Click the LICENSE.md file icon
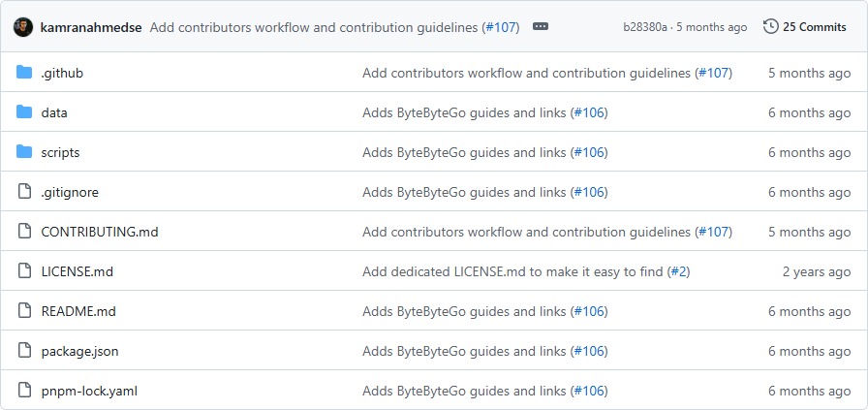868x410 pixels. click(x=25, y=271)
